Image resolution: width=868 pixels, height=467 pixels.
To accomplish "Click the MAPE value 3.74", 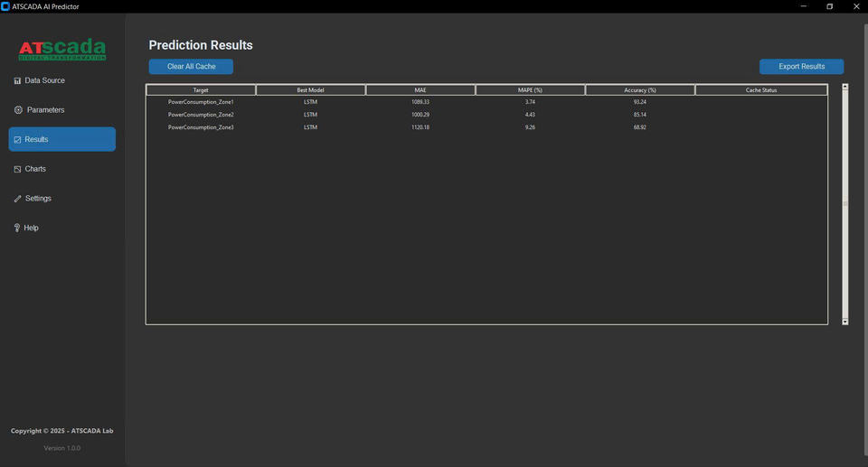I will point(531,102).
